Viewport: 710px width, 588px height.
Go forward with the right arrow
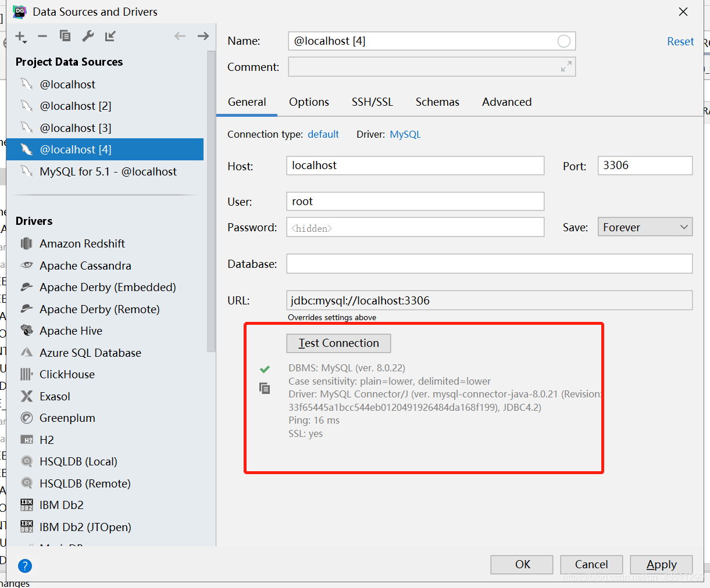point(203,36)
